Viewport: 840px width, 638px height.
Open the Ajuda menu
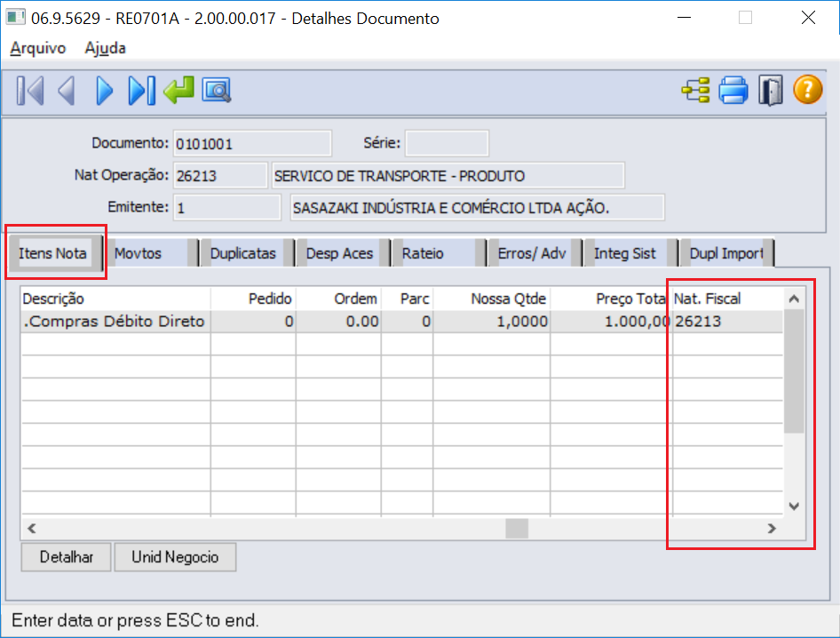click(105, 48)
